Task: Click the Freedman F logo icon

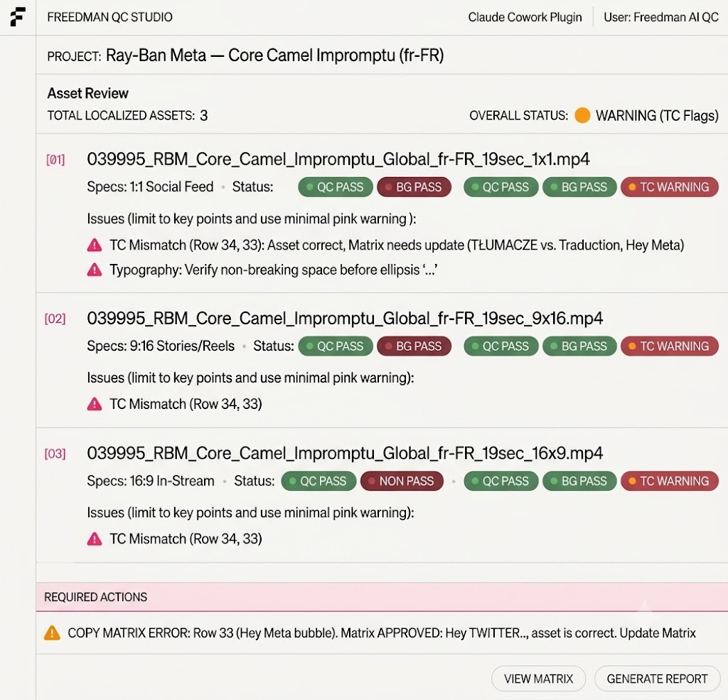Action: click(x=18, y=17)
